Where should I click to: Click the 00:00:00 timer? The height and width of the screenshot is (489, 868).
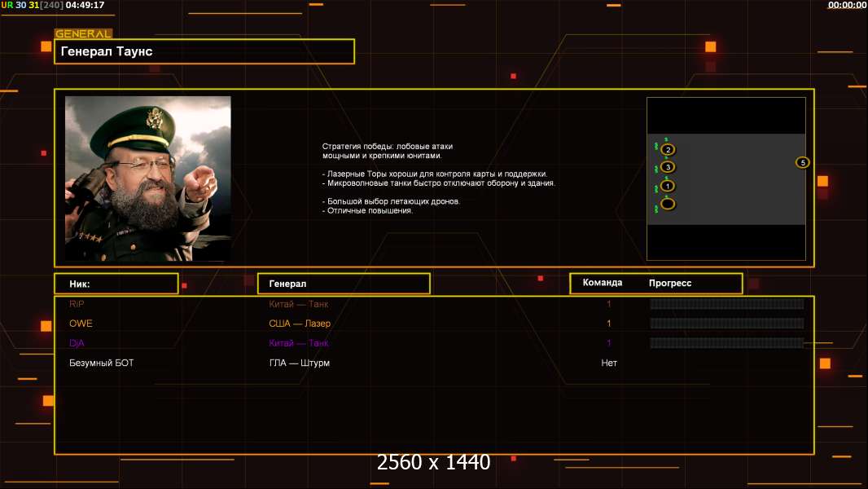click(847, 5)
